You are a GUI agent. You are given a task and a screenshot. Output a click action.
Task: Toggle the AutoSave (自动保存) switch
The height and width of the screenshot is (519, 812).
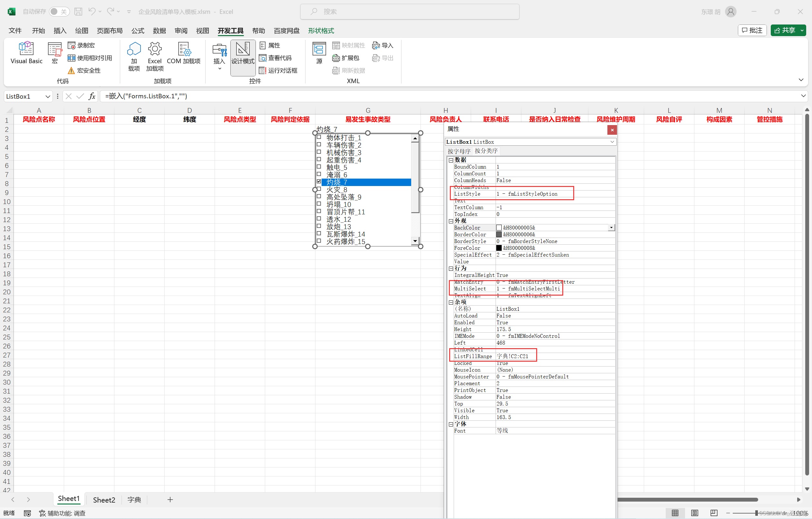click(x=59, y=12)
